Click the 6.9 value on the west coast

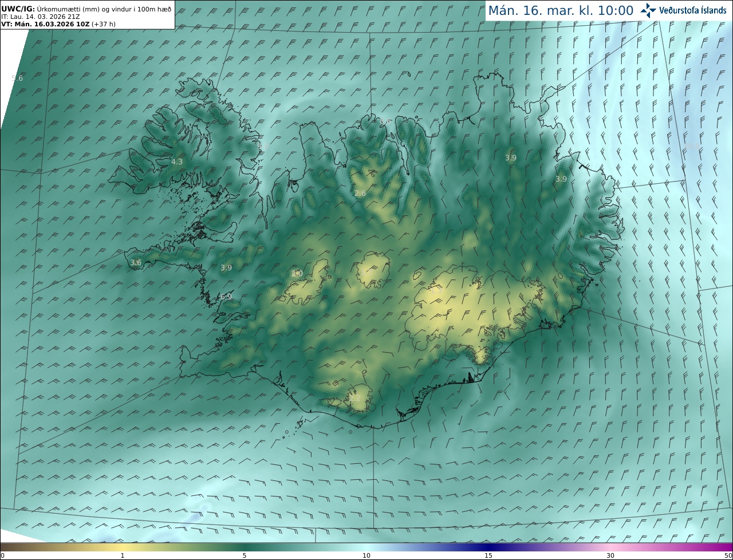pyautogui.click(x=226, y=297)
